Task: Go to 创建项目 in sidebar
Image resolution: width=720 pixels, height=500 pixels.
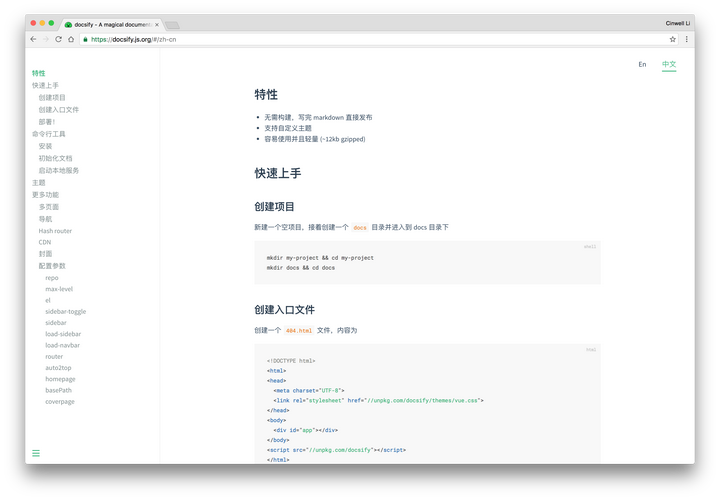Action: point(52,97)
